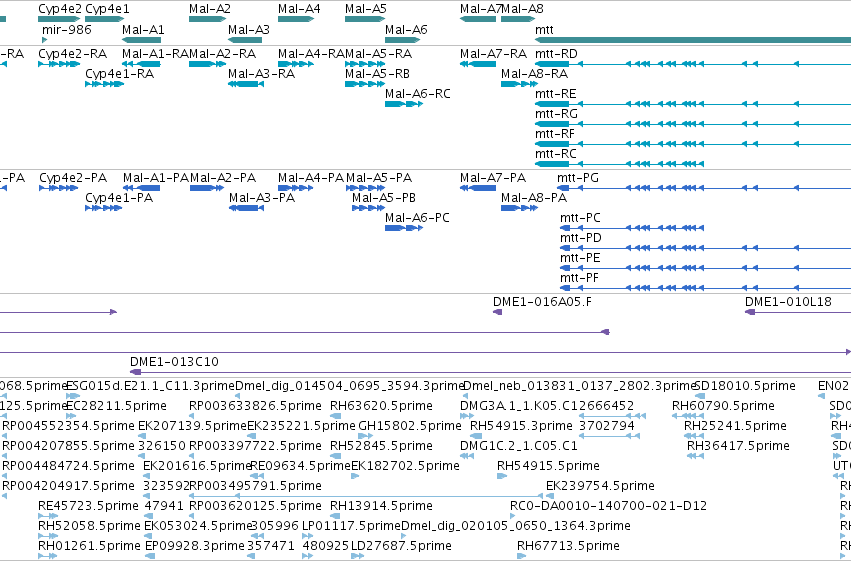
Task: Open the RH36417.5prime EST label
Action: (x=738, y=446)
